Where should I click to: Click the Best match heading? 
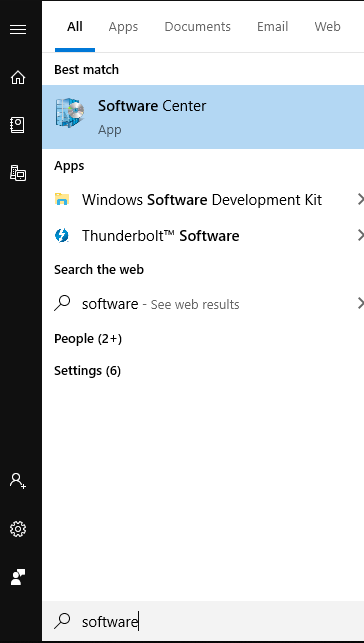[x=86, y=70]
